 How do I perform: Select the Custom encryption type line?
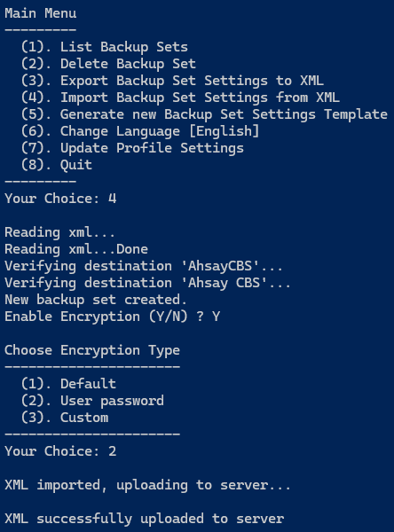click(65, 418)
